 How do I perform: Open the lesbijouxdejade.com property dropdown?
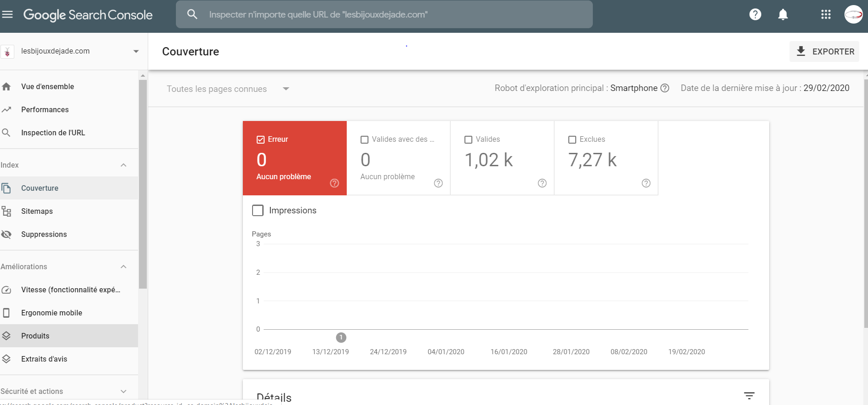[x=136, y=51]
